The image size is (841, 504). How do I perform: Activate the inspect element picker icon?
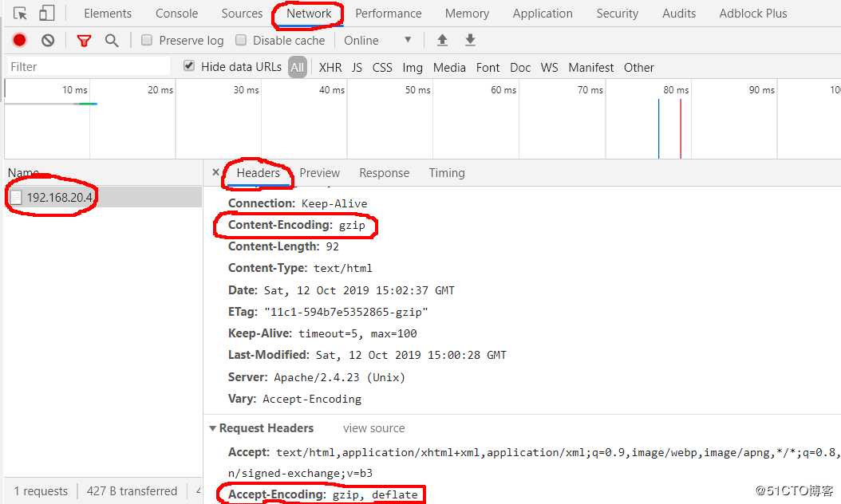pyautogui.click(x=21, y=13)
